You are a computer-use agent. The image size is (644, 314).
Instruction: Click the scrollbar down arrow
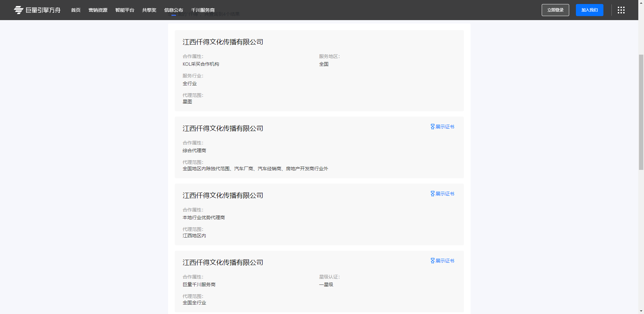[x=641, y=311]
